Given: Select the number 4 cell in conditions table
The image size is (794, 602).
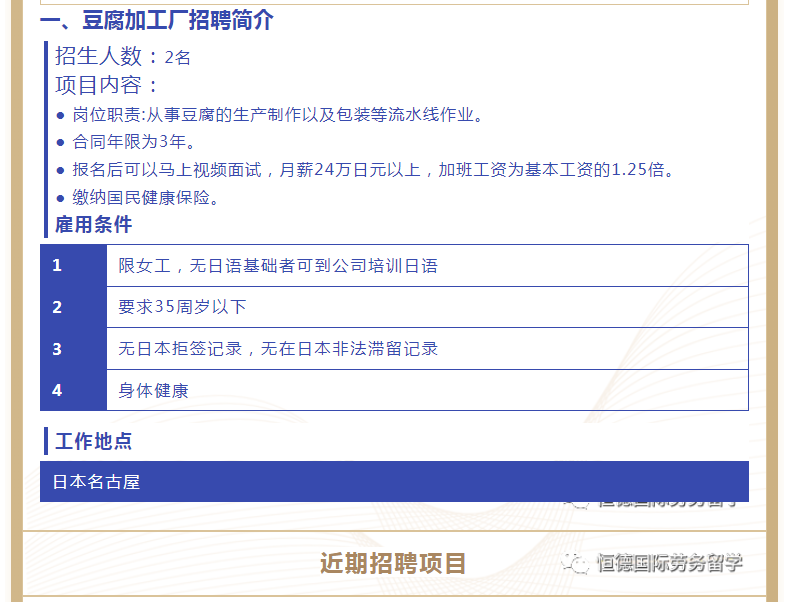Looking at the screenshot, I should (x=73, y=390).
